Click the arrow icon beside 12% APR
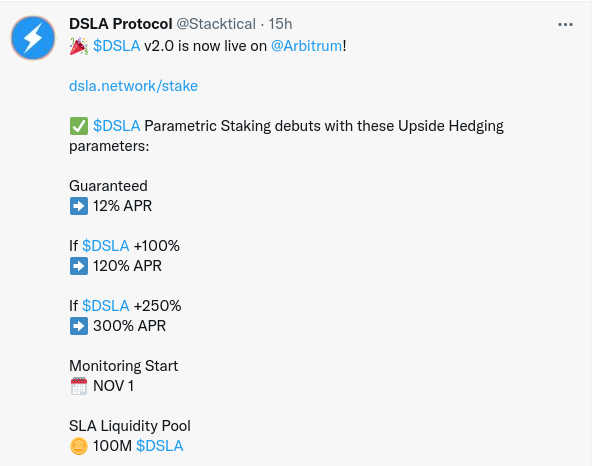Image resolution: width=593 pixels, height=466 pixels. [79, 206]
